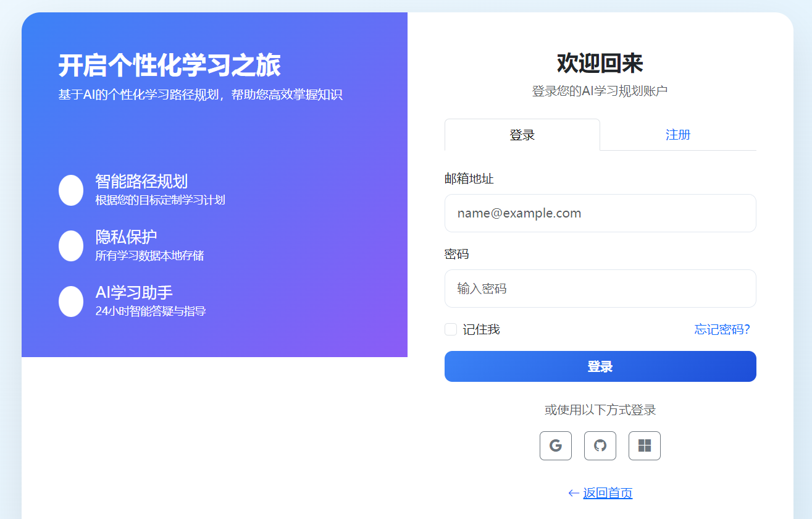Click the 智能路径规划 feature circle icon
This screenshot has height=519, width=812.
(71, 190)
